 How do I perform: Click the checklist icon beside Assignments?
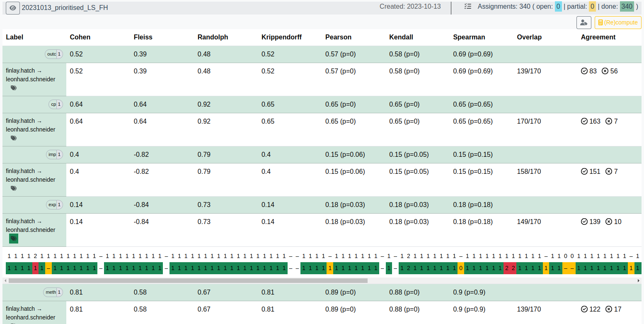468,7
